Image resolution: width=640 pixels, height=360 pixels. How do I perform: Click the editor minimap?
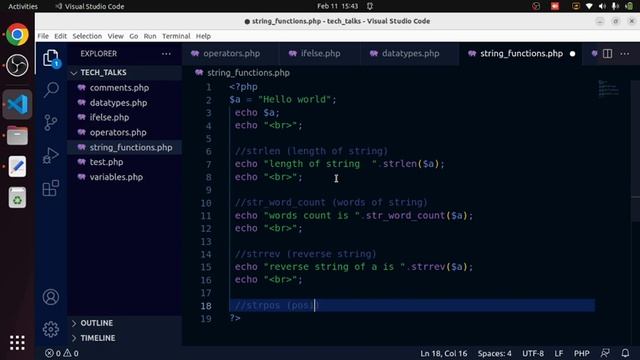[608, 88]
